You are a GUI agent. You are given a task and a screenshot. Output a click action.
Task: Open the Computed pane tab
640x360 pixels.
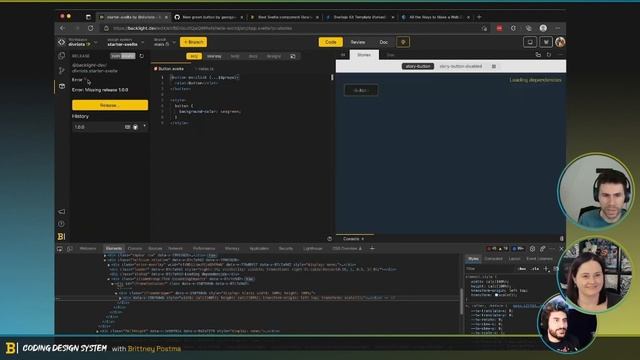click(493, 259)
